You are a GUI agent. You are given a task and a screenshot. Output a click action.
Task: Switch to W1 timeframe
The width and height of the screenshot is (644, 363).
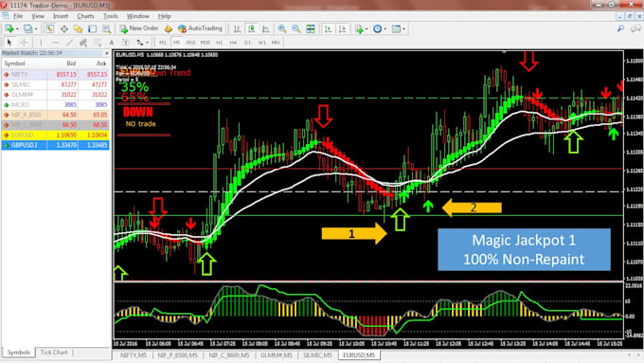tap(261, 43)
